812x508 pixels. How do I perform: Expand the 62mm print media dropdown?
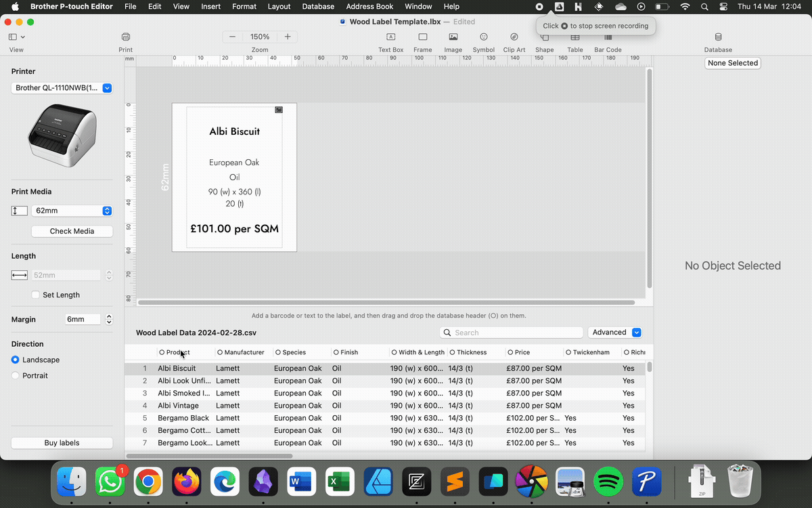(72, 211)
